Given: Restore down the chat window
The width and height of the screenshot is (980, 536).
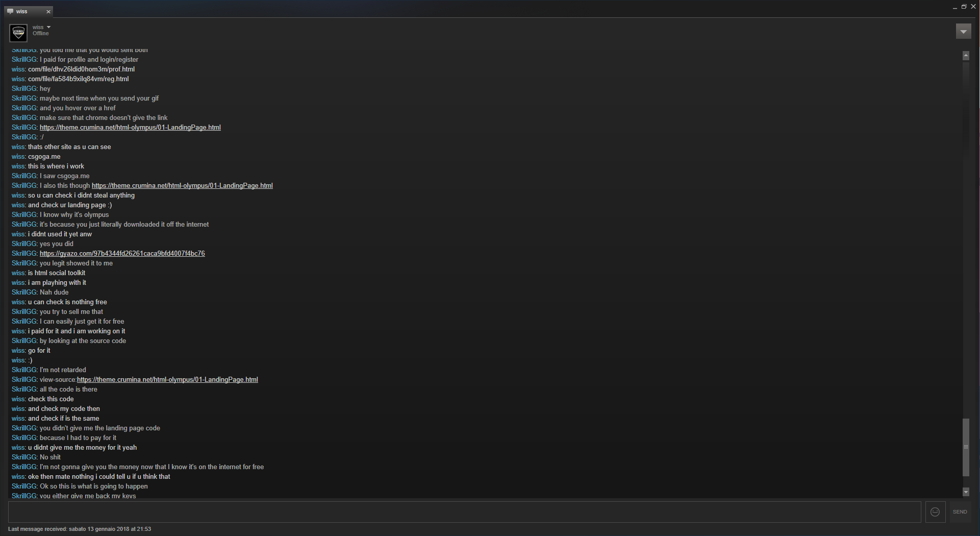Looking at the screenshot, I should 964,7.
